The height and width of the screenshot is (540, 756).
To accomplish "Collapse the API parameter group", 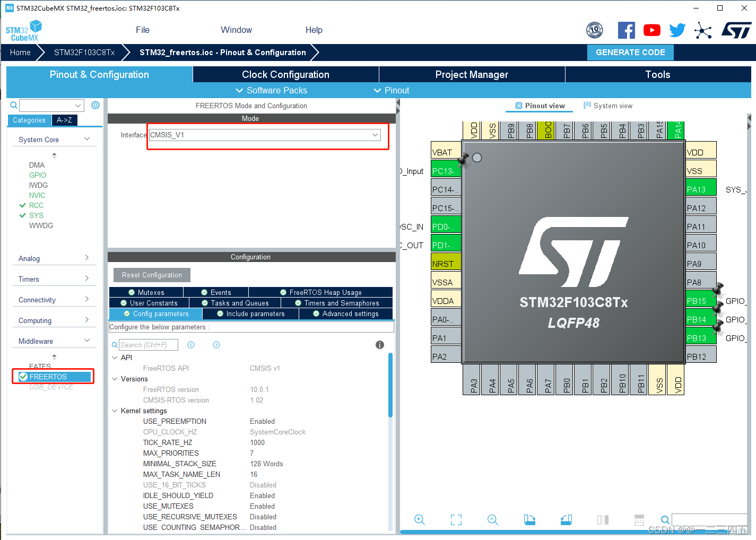I will 115,358.
